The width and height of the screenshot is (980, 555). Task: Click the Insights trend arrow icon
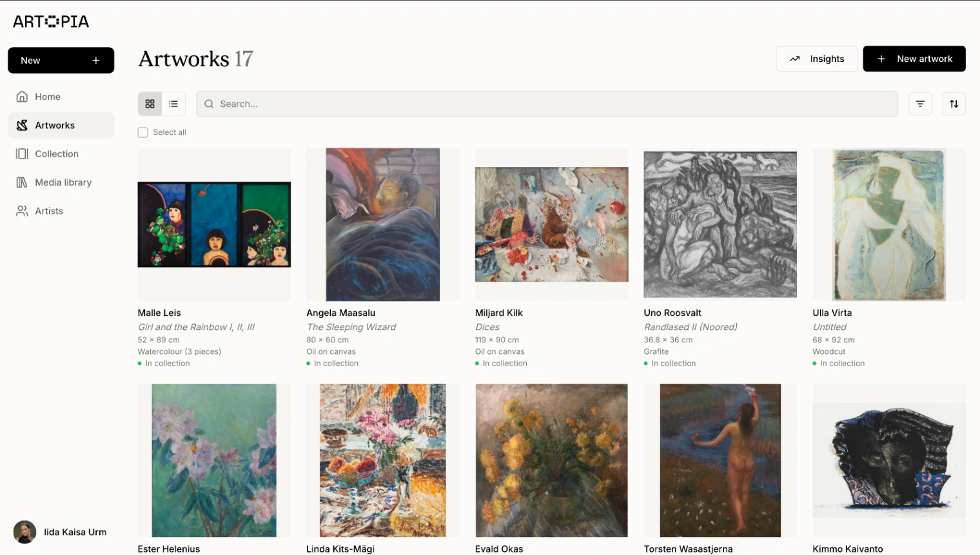(x=795, y=59)
